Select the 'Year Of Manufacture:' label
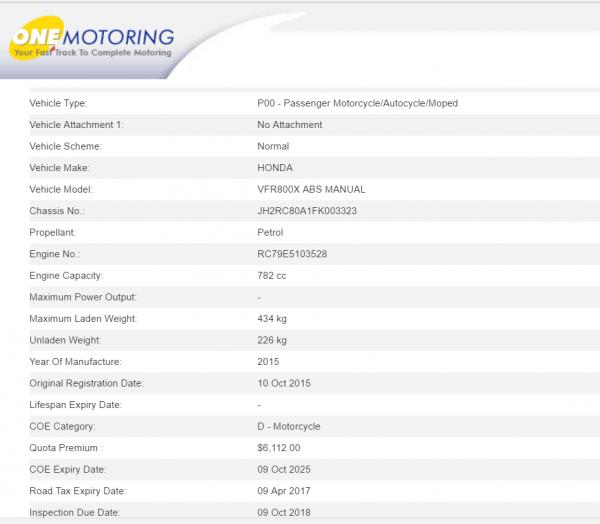Viewport: 600px width, 524px height. pyautogui.click(x=75, y=362)
